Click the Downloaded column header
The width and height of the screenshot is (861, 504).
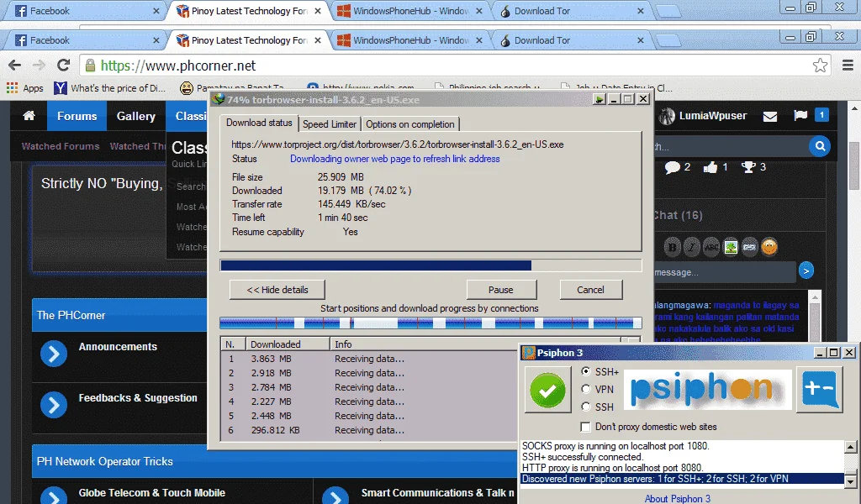coord(288,344)
